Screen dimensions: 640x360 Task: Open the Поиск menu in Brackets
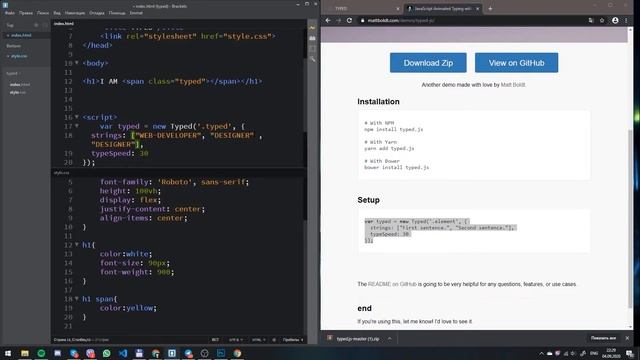[x=43, y=13]
